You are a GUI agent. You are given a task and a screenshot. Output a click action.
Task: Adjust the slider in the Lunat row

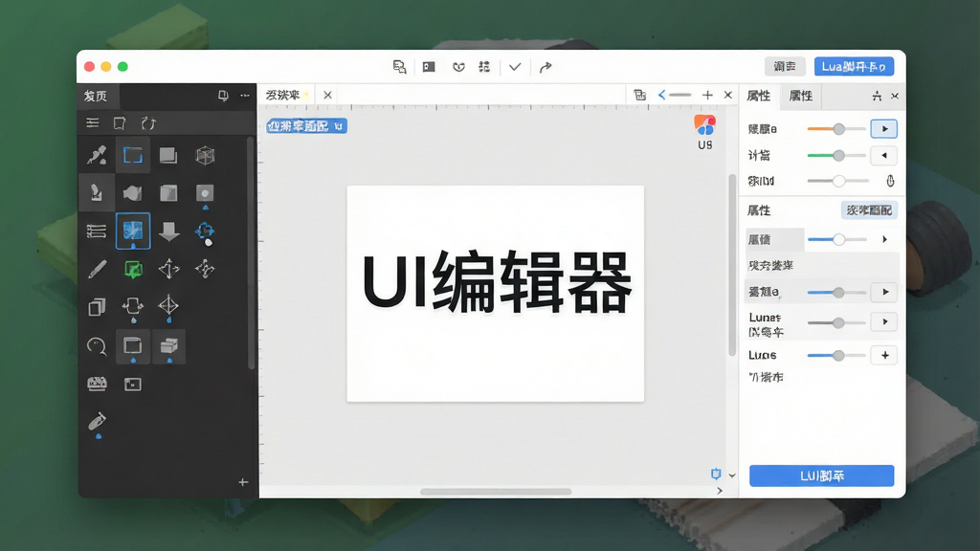[836, 322]
